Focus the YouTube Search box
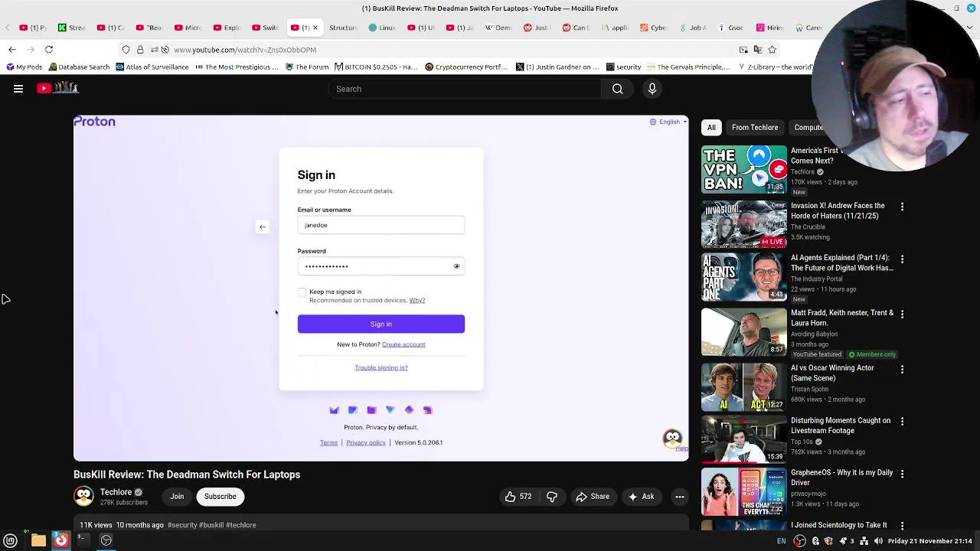Image resolution: width=980 pixels, height=551 pixels. [x=465, y=89]
